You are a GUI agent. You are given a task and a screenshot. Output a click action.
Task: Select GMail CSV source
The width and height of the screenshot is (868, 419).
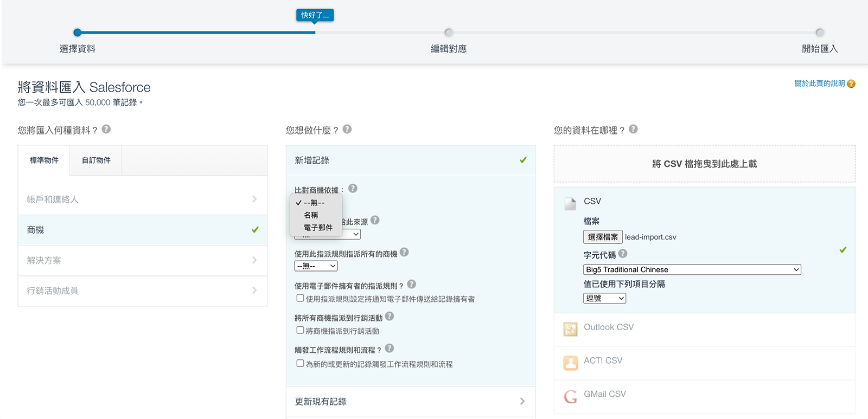[705, 397]
